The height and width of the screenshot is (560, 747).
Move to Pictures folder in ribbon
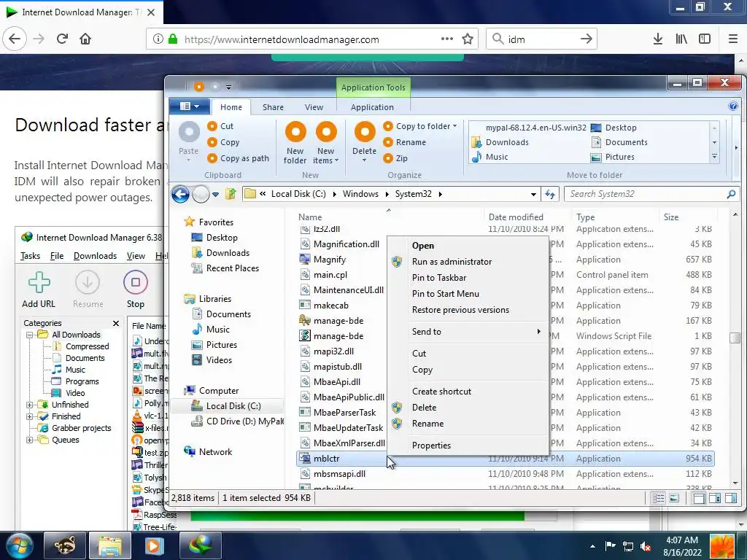coord(613,157)
